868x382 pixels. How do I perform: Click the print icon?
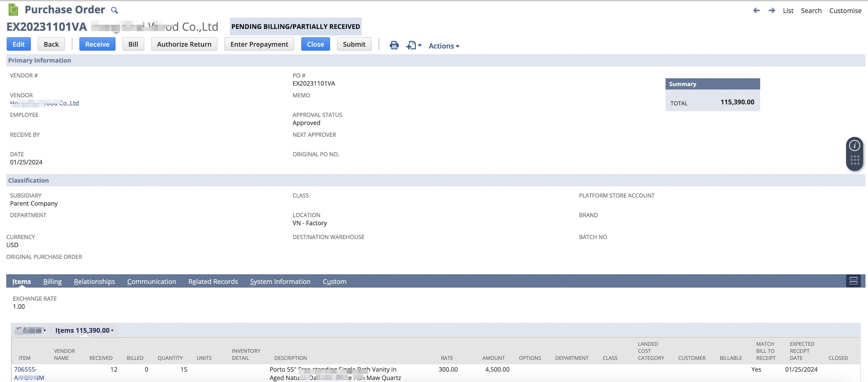tap(394, 45)
